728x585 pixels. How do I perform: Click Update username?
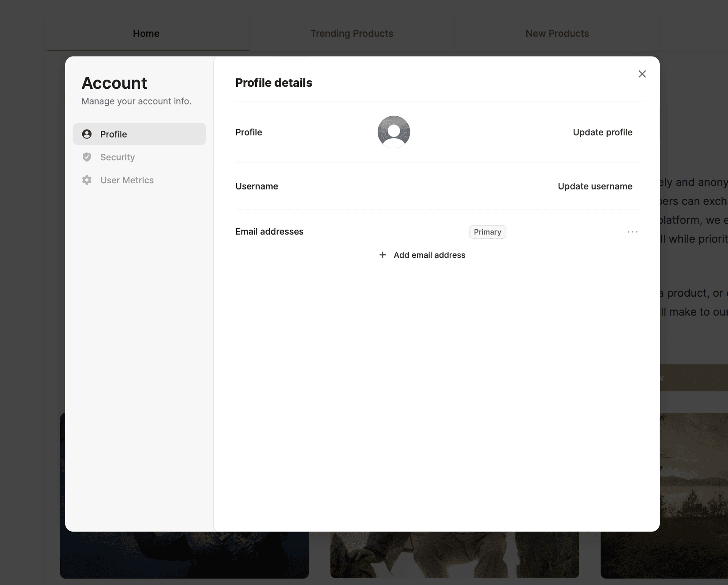pyautogui.click(x=595, y=186)
